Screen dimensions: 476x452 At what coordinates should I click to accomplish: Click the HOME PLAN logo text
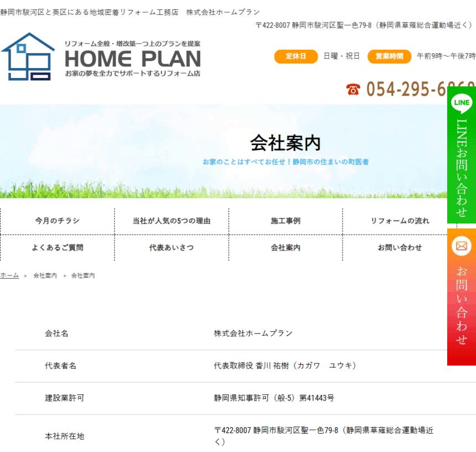coord(133,59)
